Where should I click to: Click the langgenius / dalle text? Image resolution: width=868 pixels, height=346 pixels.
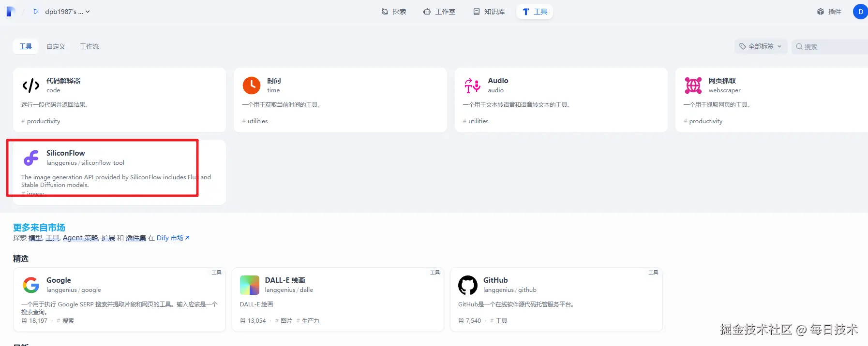click(289, 290)
